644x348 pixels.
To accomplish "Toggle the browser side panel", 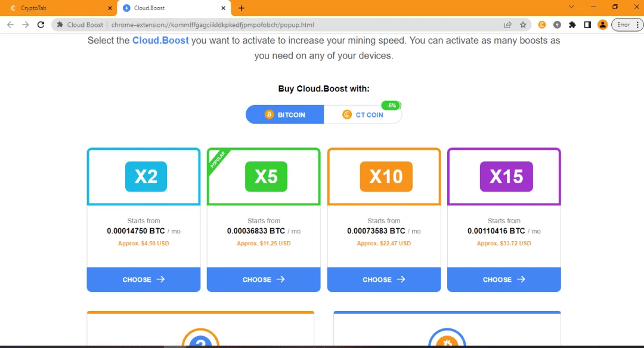I will click(587, 24).
